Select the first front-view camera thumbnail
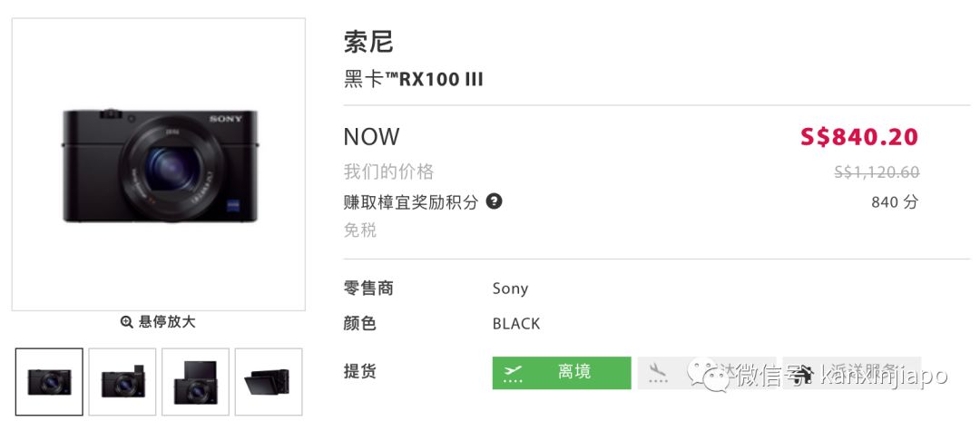Screen dimensions: 980x421 49,382
